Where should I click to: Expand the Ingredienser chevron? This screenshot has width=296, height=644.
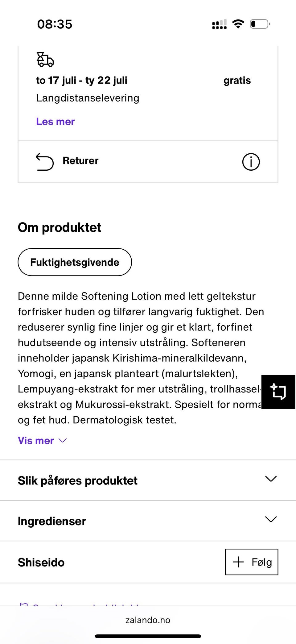click(271, 519)
